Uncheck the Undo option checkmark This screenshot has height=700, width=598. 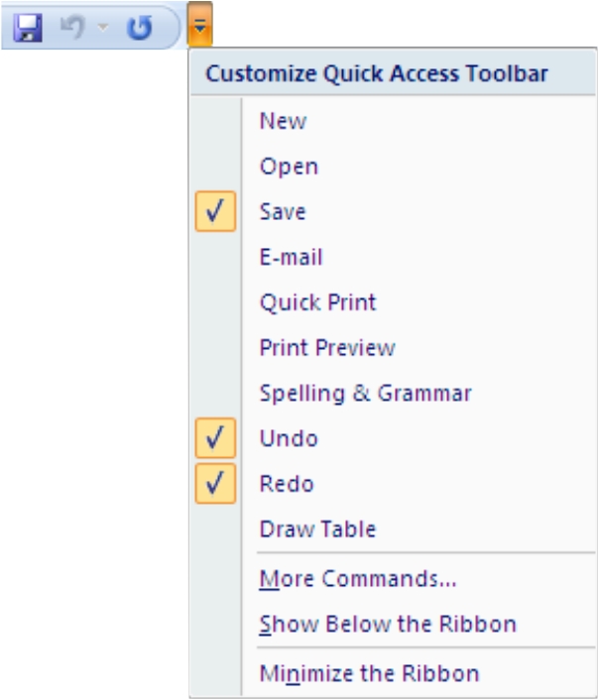tap(215, 438)
